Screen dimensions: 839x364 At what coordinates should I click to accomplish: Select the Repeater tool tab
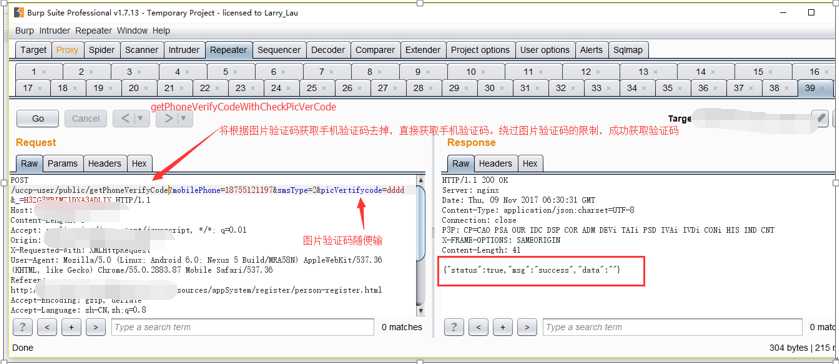[x=228, y=50]
